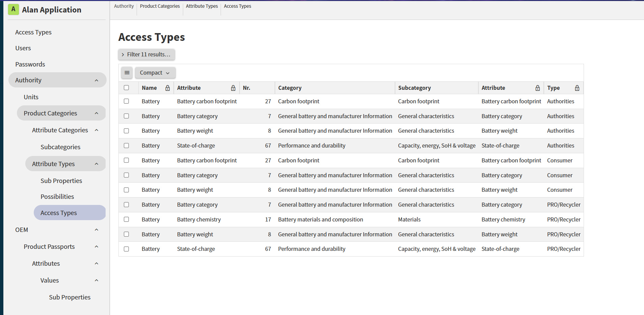Click the Alan Application logo icon
Screen dimensions: 644x315
click(13, 9)
